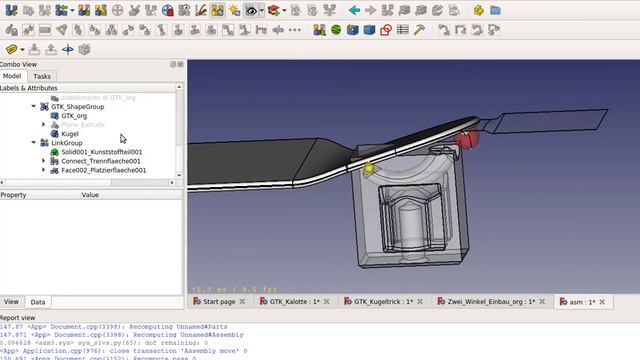640x360 pixels.
Task: Click the yellow tag icon in third toolbar
Action: (x=11, y=49)
